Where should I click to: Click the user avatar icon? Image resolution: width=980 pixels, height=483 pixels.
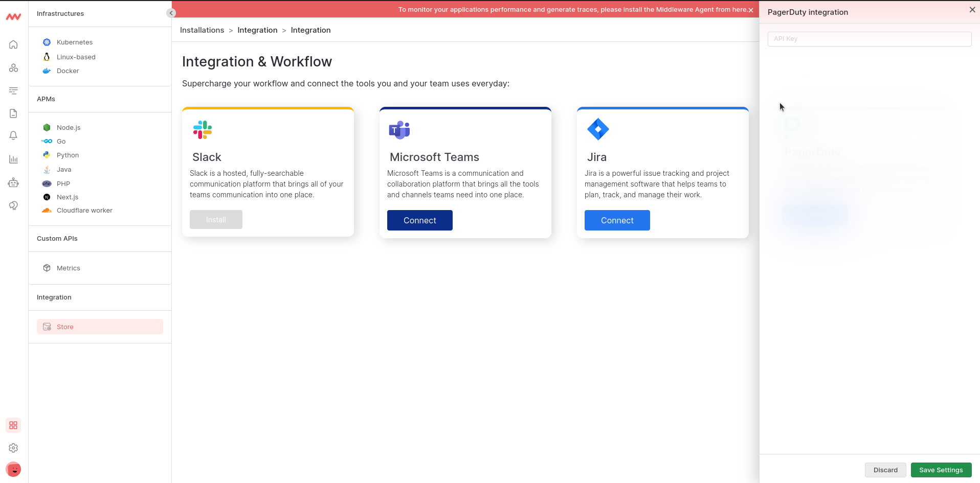coord(13,469)
